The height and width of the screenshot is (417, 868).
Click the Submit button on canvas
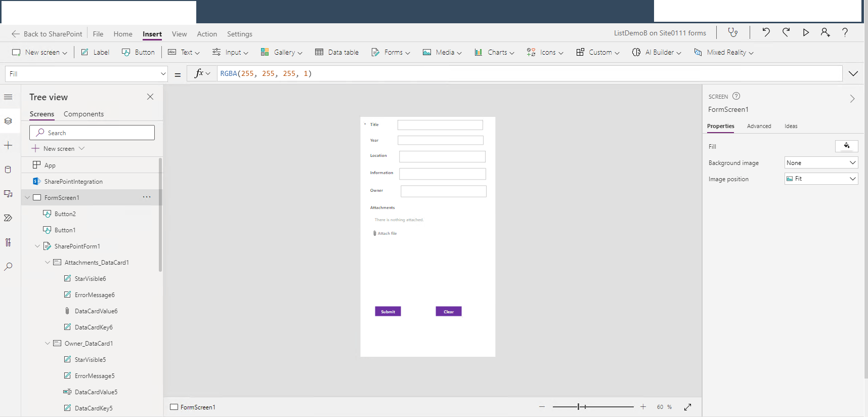[x=388, y=311]
